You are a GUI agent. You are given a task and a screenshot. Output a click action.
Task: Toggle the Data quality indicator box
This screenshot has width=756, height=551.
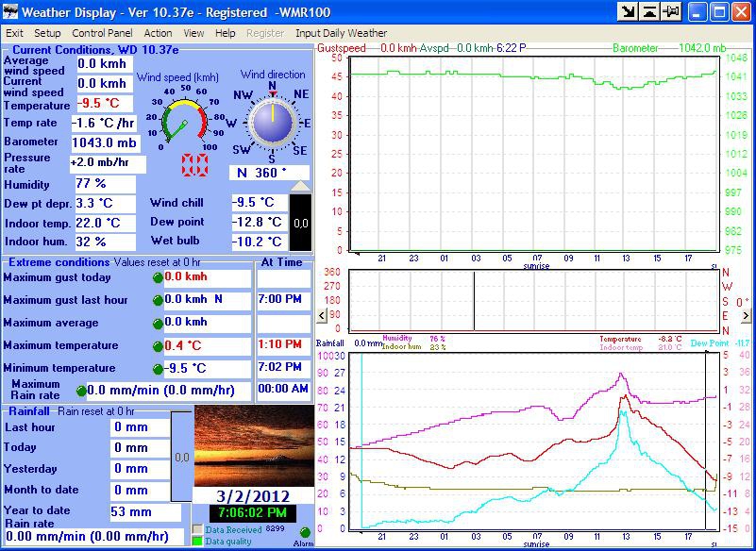(x=197, y=542)
